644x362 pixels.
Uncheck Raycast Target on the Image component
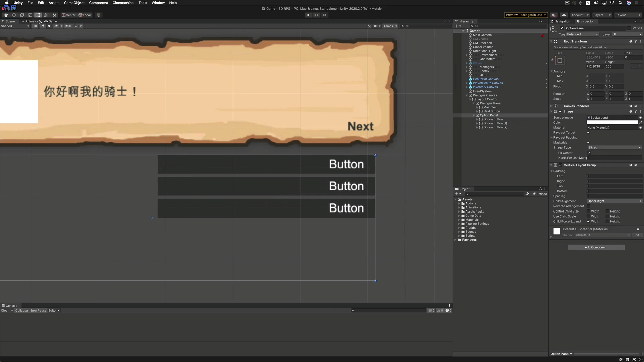click(588, 133)
